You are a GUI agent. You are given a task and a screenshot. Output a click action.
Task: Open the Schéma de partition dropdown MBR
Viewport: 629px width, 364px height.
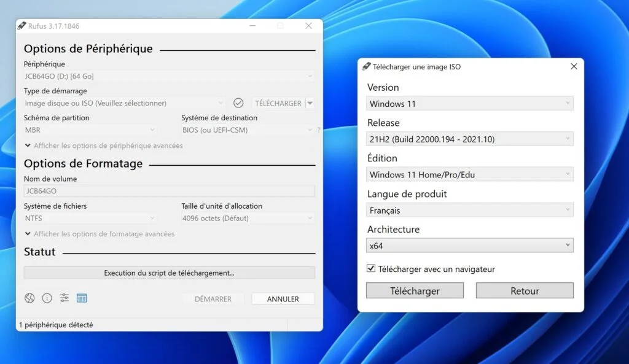[x=90, y=130]
